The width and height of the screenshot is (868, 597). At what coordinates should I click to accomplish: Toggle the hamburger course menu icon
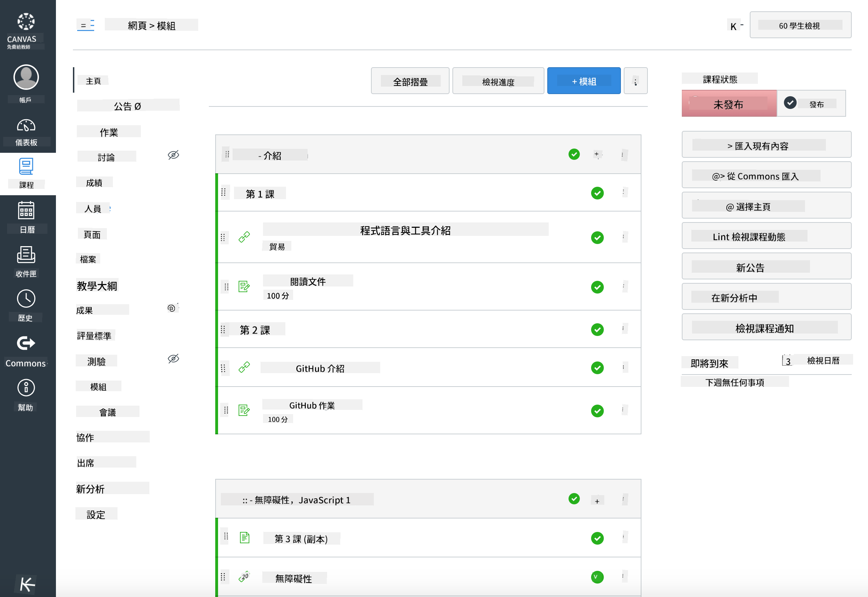point(85,25)
